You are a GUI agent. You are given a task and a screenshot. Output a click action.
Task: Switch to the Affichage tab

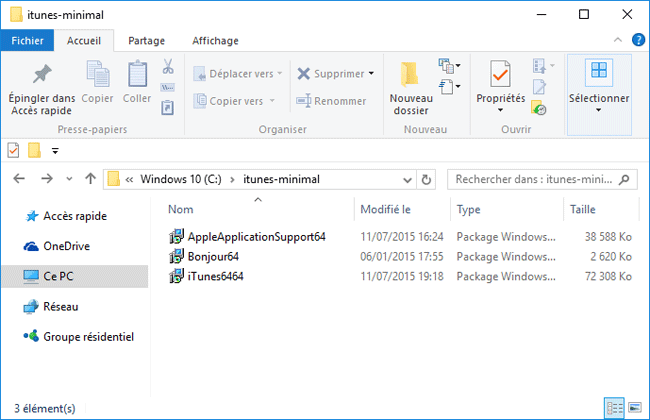click(215, 40)
